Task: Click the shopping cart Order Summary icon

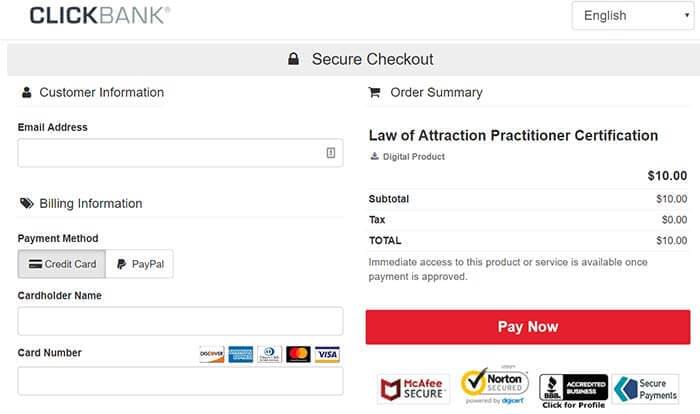Action: point(375,92)
